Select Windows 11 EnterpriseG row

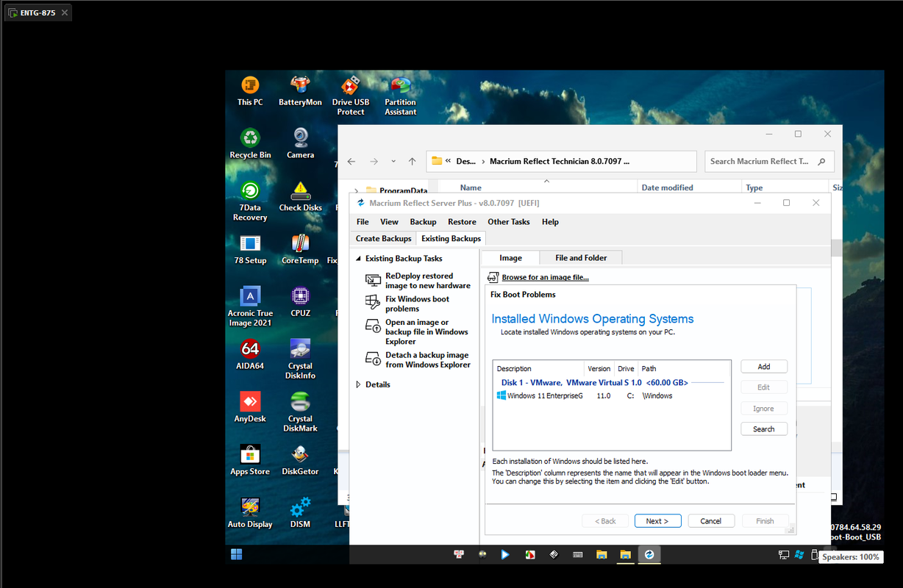(610, 395)
